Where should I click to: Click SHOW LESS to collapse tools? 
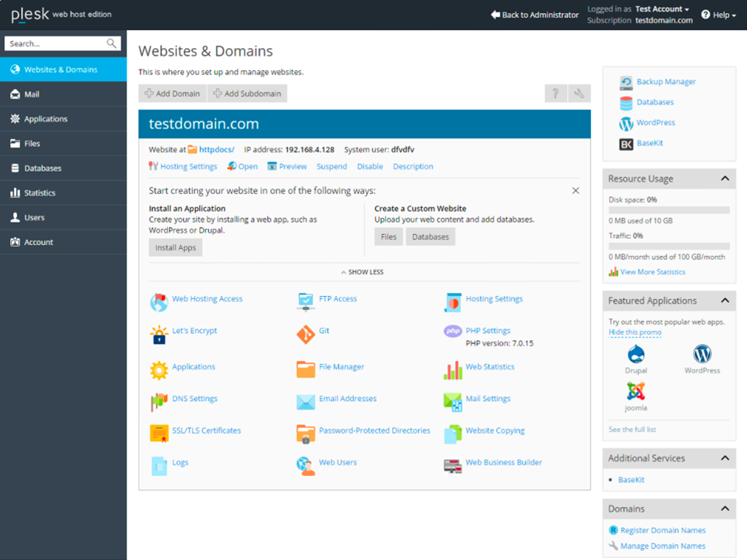(x=362, y=272)
